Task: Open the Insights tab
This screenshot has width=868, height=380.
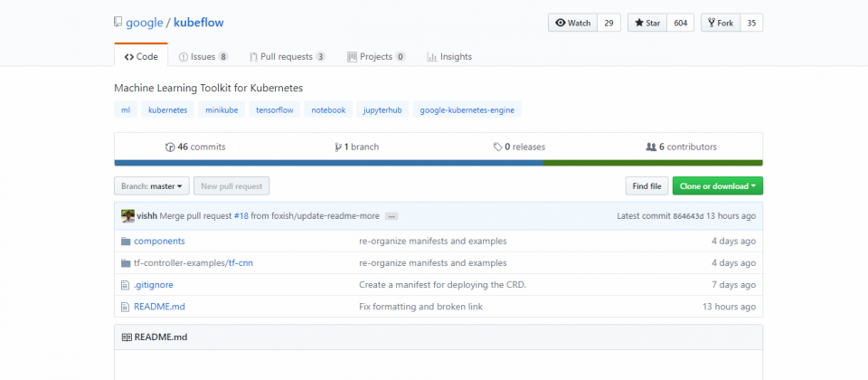Action: [x=449, y=56]
